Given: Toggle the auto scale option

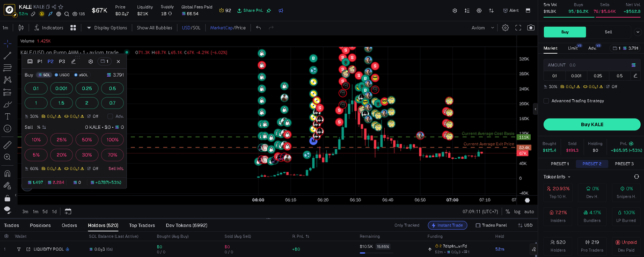Looking at the screenshot, I should (x=529, y=211).
